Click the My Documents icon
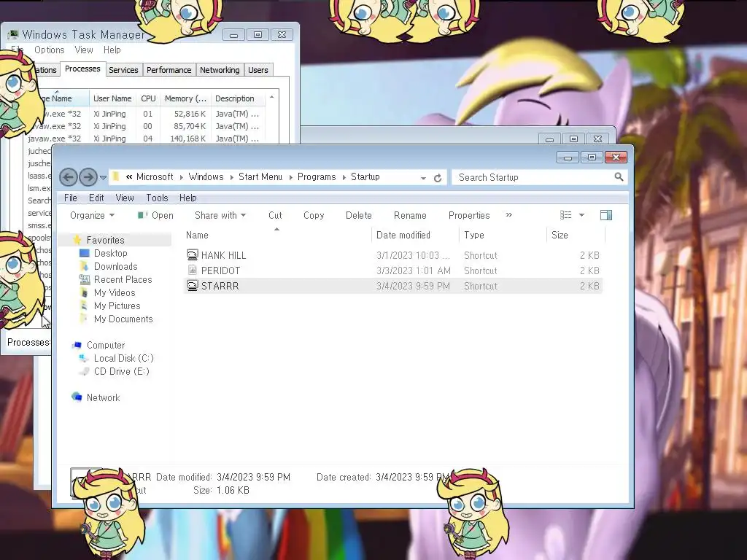The width and height of the screenshot is (747, 560). [85, 318]
